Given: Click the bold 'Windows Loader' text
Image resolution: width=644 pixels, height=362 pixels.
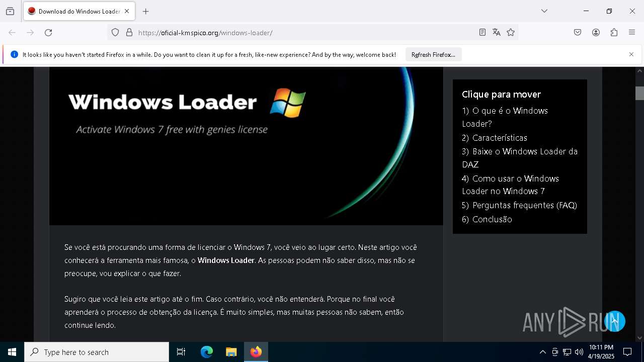Looking at the screenshot, I should tap(226, 260).
